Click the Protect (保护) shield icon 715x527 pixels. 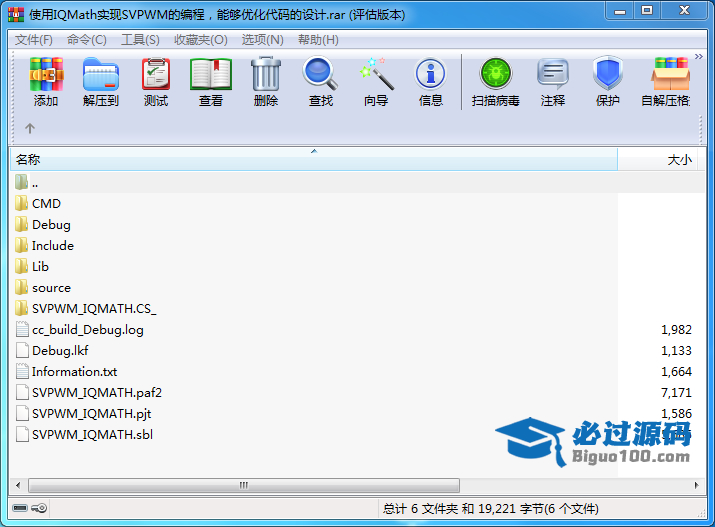608,82
